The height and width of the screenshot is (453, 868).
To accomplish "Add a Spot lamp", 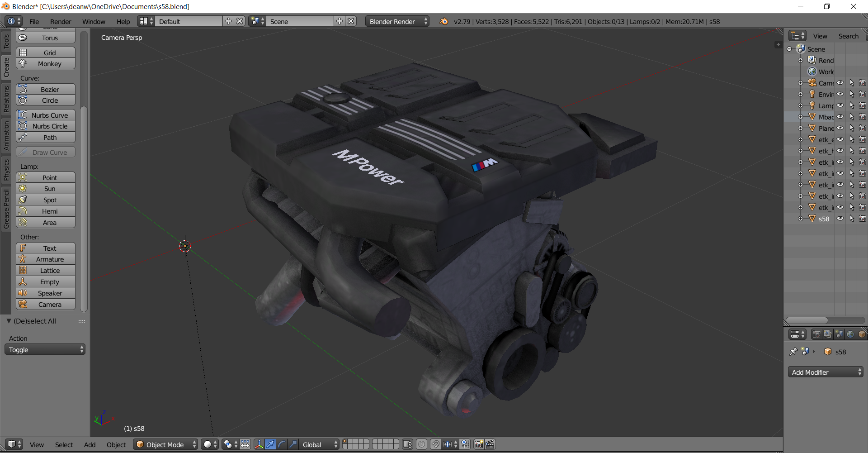I will [x=46, y=200].
